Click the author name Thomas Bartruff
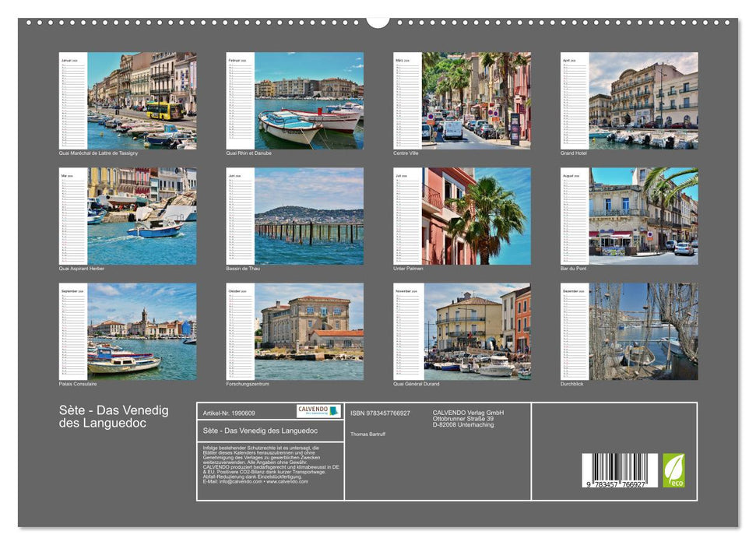This screenshot has height=545, width=756. (x=368, y=435)
